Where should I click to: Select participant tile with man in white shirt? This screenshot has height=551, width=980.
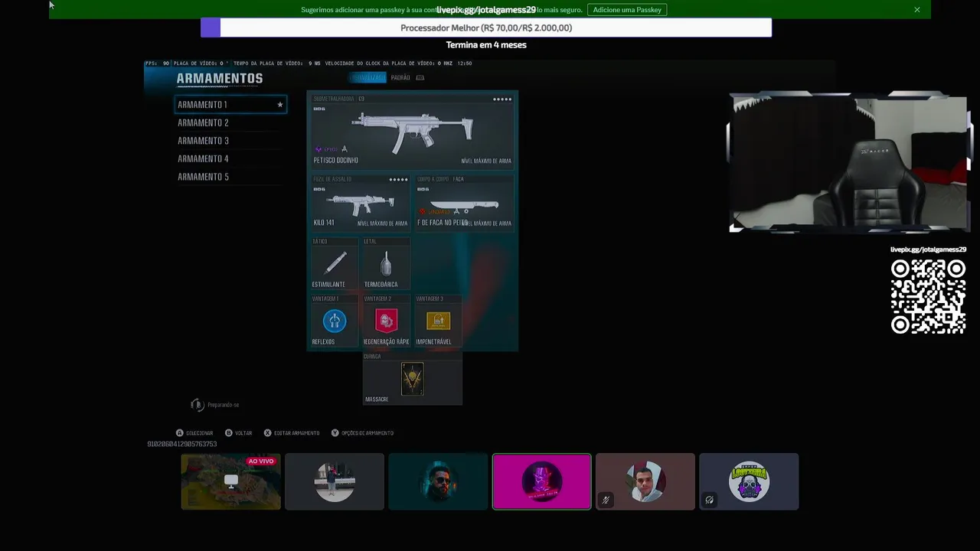point(645,481)
